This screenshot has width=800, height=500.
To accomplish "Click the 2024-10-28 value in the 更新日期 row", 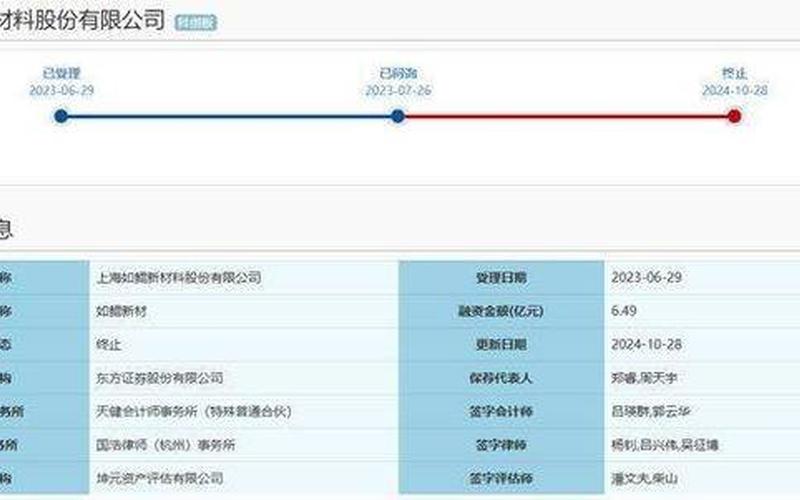I will (646, 344).
